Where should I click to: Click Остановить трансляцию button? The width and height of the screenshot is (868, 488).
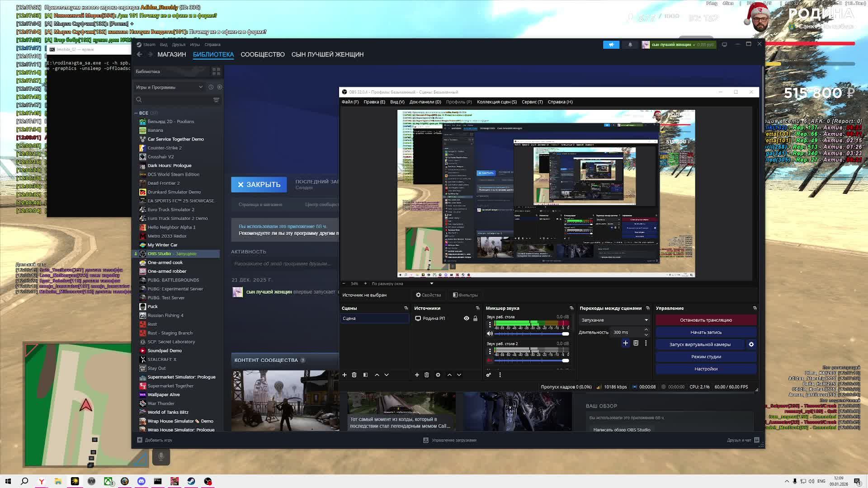706,320
